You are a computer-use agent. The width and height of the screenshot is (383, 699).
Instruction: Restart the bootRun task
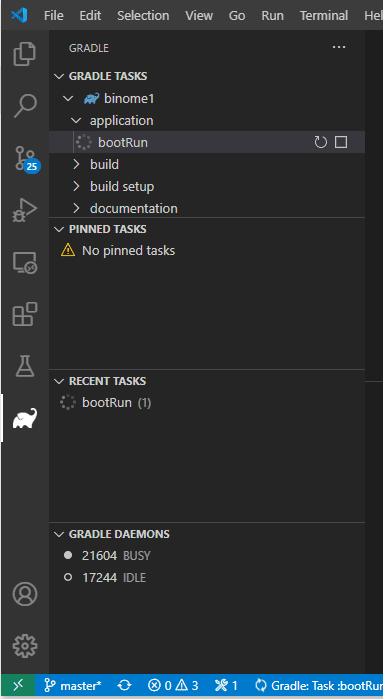coord(321,142)
